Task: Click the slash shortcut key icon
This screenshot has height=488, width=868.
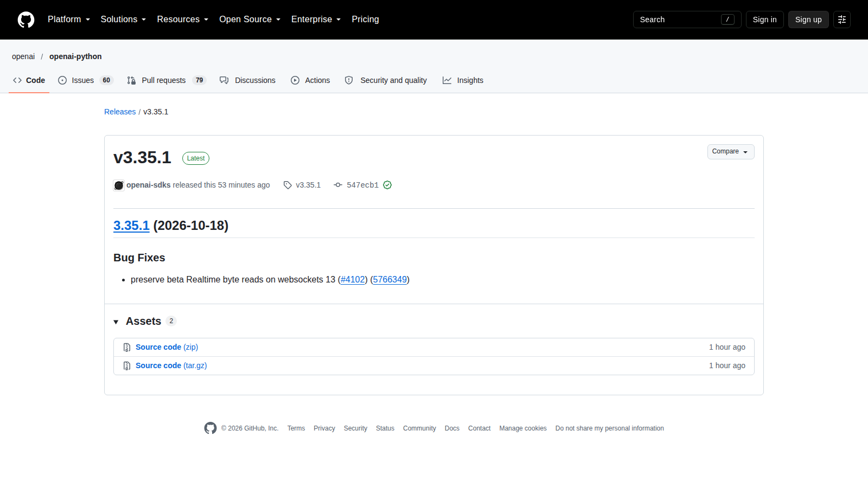Action: pyautogui.click(x=727, y=20)
